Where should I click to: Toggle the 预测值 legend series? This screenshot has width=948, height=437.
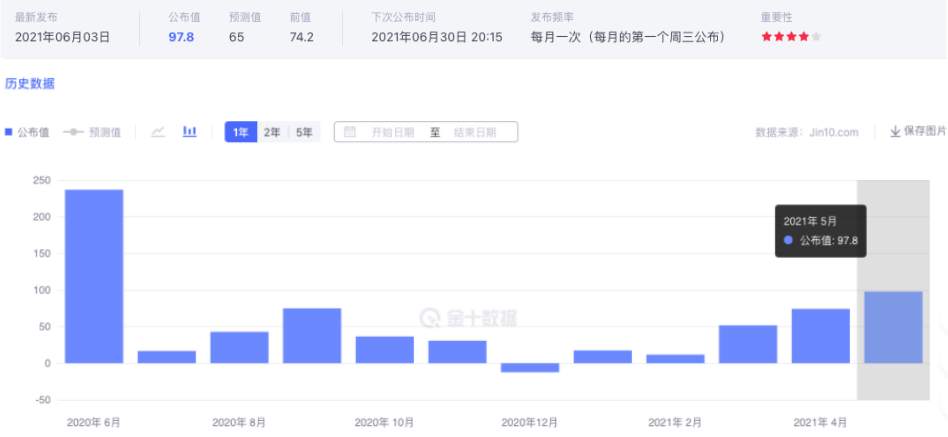92,132
